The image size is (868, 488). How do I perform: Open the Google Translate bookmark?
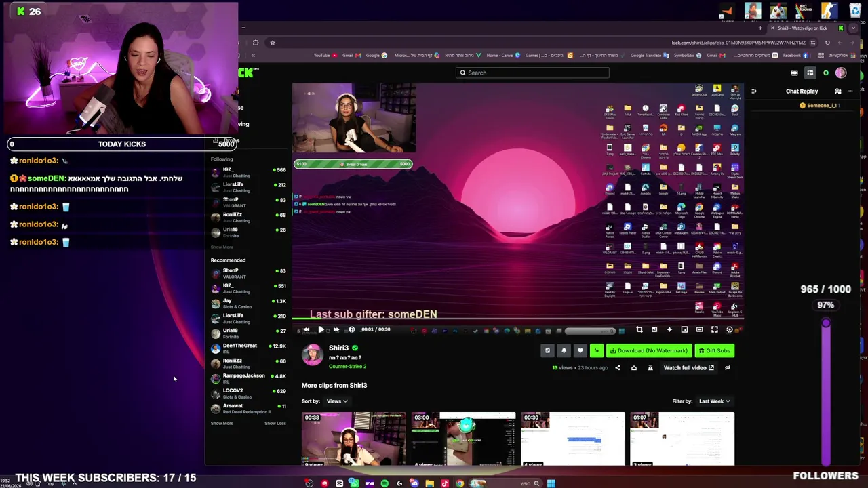tap(649, 56)
